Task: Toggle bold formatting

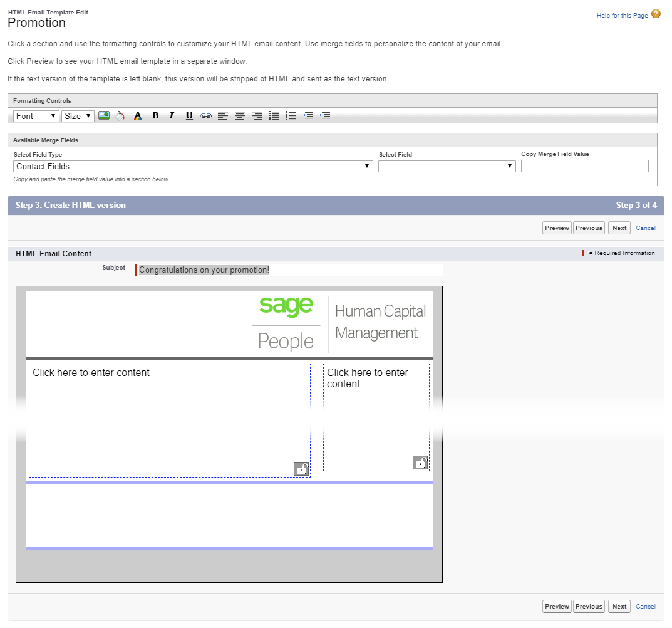Action: point(155,116)
